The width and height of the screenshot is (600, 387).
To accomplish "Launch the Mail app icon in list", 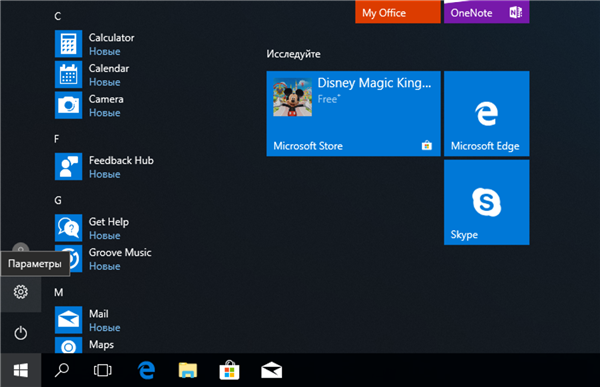I will click(x=68, y=320).
